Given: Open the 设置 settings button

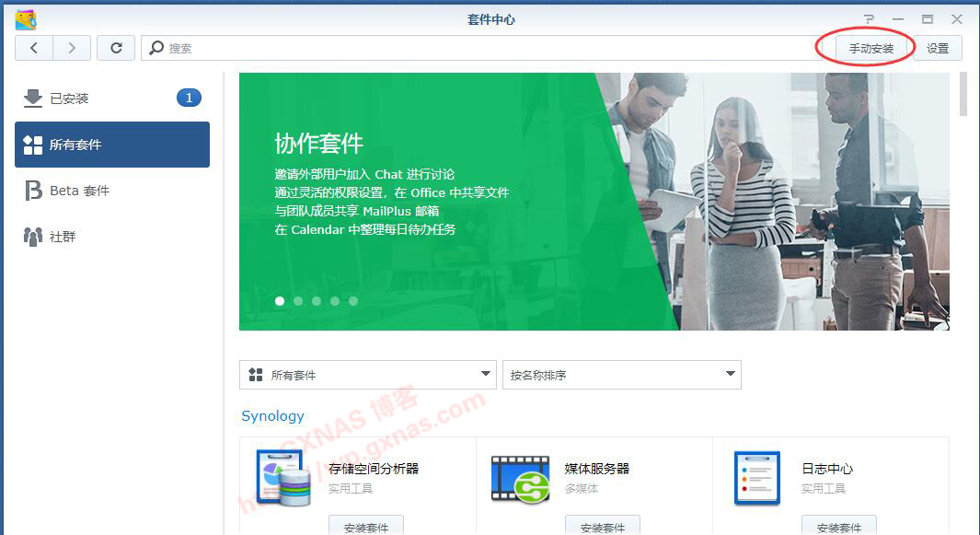Looking at the screenshot, I should [x=937, y=48].
